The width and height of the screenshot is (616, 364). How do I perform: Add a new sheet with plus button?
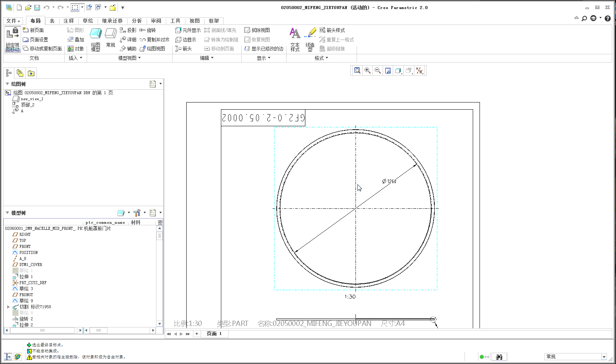coord(196,333)
